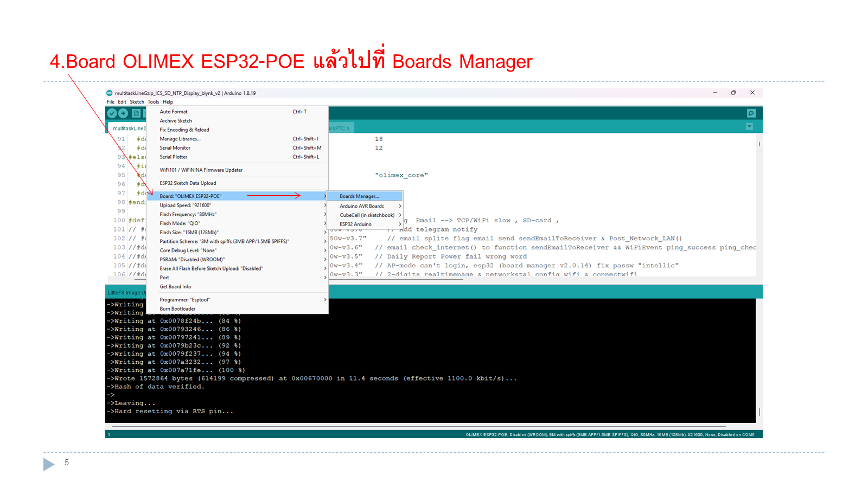Click ESP32 Sketch Data Upload
The height and width of the screenshot is (488, 868).
tap(238, 183)
